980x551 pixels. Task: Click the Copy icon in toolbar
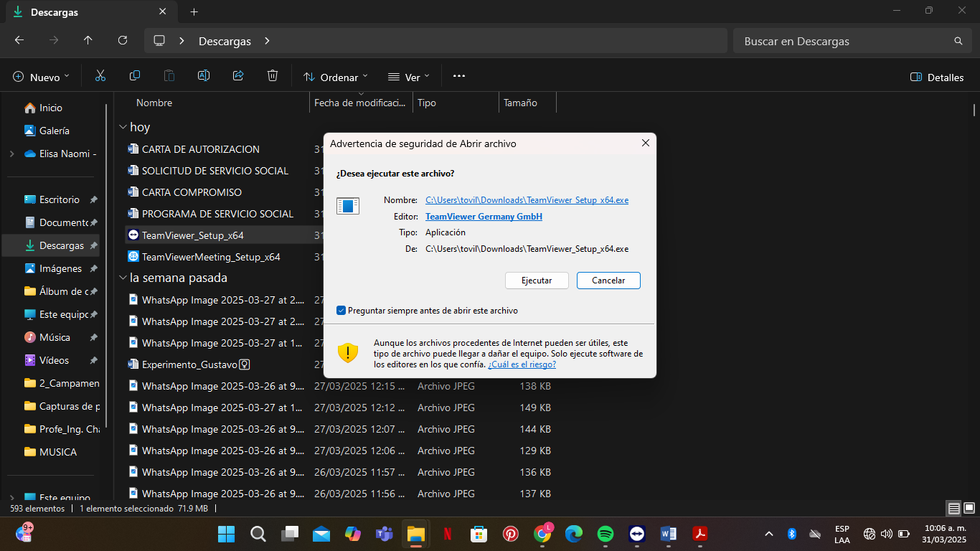coord(135,76)
